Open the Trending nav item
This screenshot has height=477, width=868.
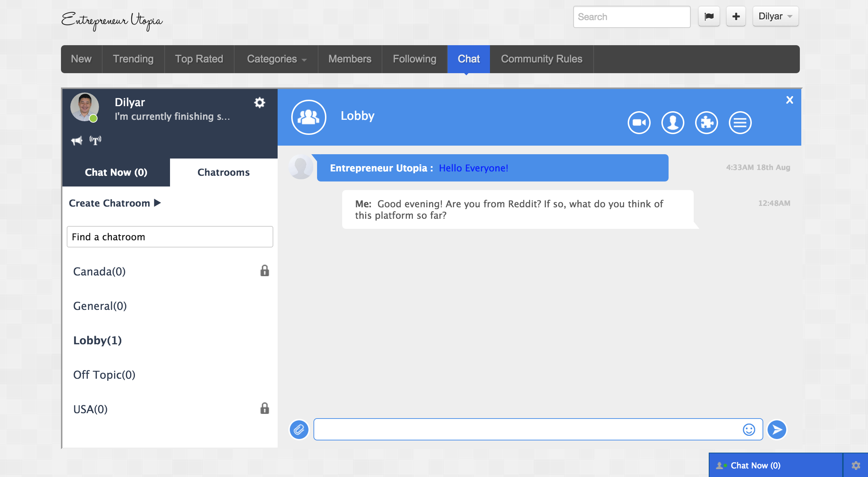click(133, 59)
